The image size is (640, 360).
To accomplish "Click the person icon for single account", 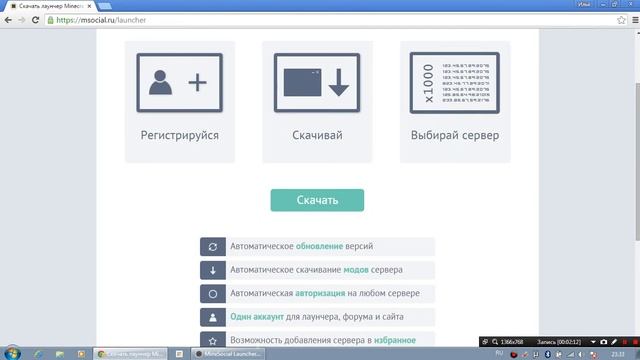I will [x=213, y=318].
